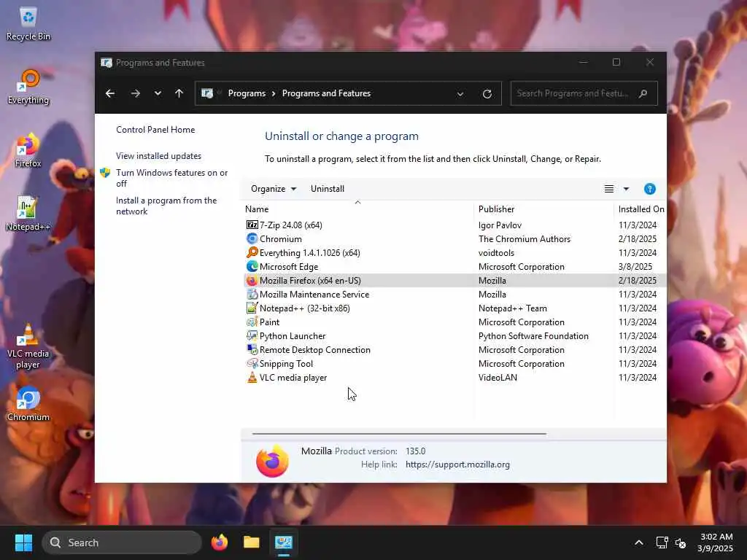The height and width of the screenshot is (560, 747).
Task: Click the Everything 1.4.1.1026 list icon
Action: pyautogui.click(x=252, y=252)
